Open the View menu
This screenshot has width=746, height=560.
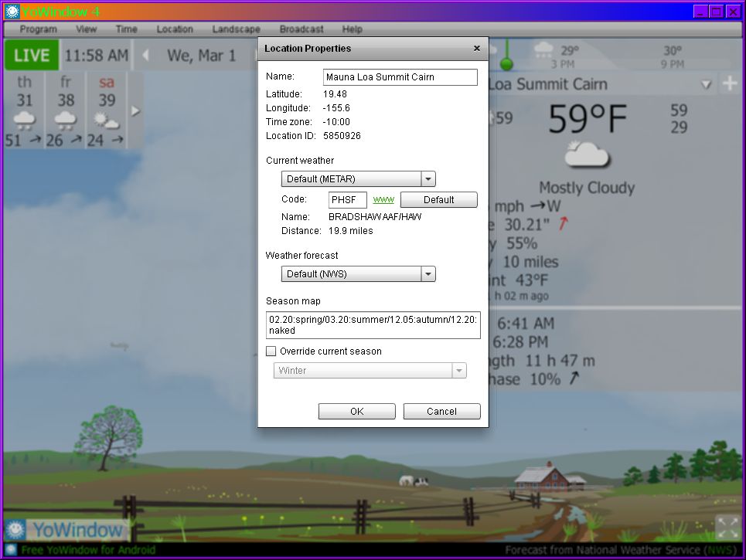click(86, 29)
